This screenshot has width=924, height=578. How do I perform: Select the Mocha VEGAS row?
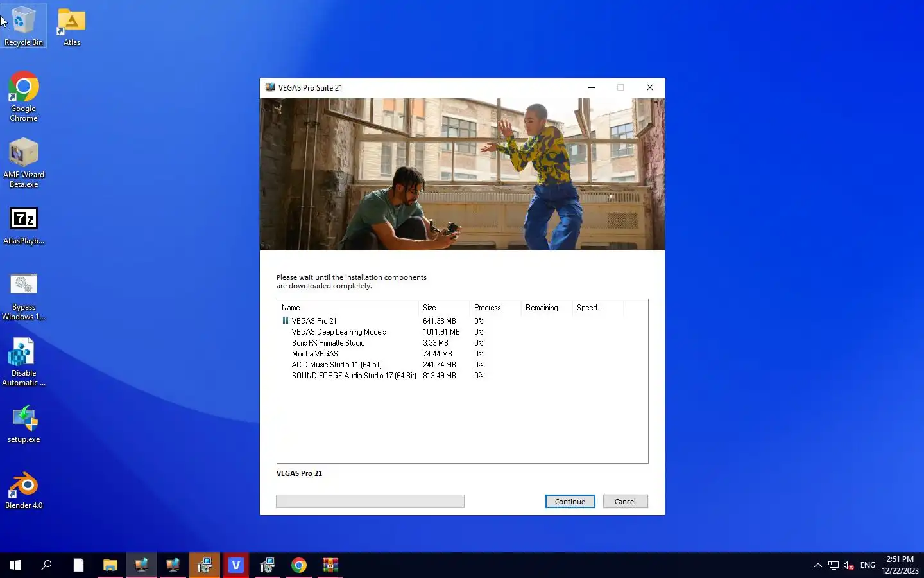[462, 354]
